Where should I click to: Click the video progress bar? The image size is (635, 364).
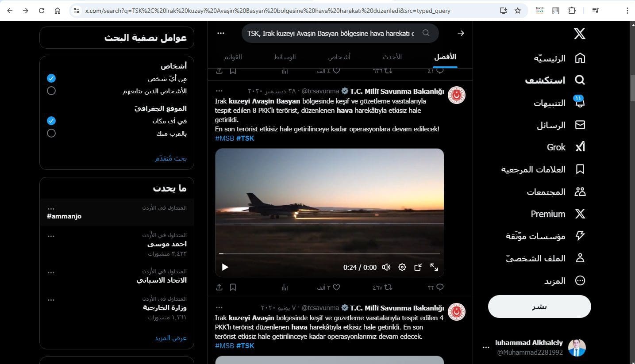[329, 254]
